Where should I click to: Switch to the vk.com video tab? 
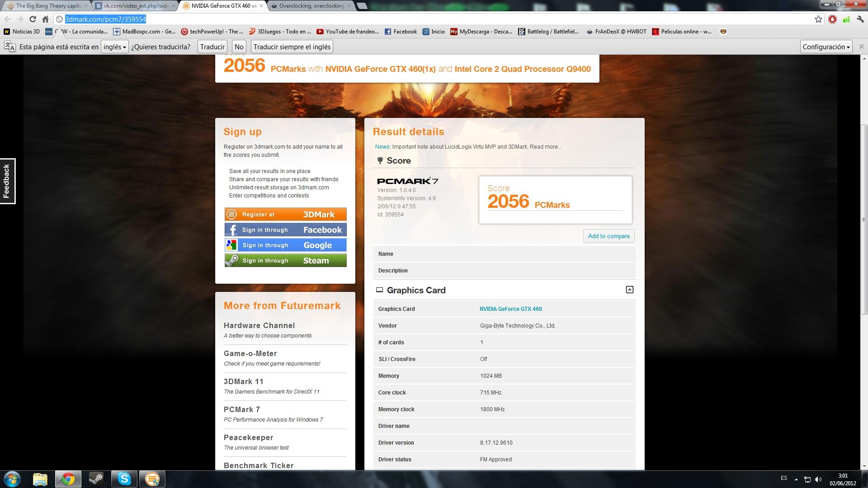(x=135, y=6)
